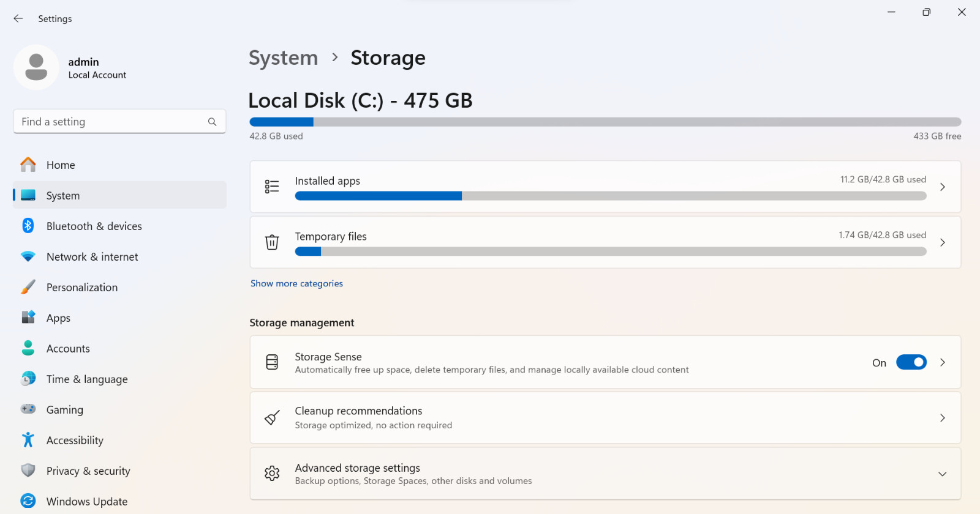The height and width of the screenshot is (514, 980).
Task: Select System in the sidebar
Action: (x=119, y=195)
